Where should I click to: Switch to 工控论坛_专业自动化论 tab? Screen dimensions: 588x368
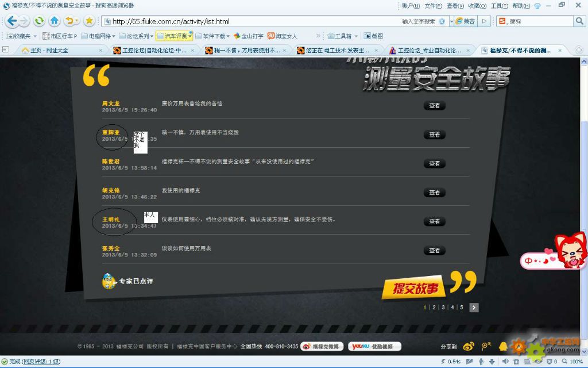(x=430, y=51)
